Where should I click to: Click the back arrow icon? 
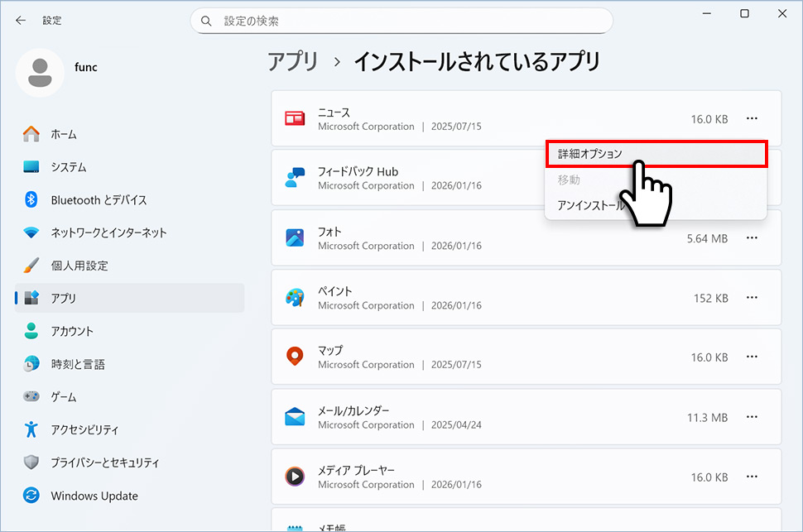[x=20, y=20]
